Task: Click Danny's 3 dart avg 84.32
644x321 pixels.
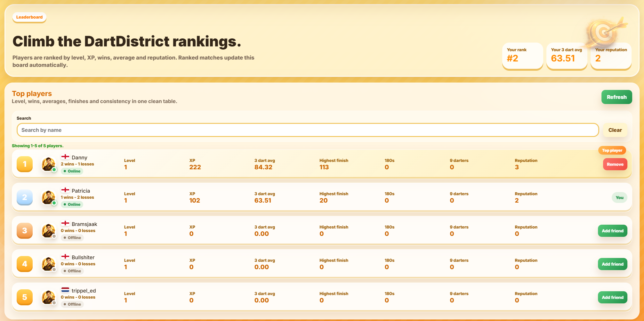Action: pyautogui.click(x=263, y=167)
